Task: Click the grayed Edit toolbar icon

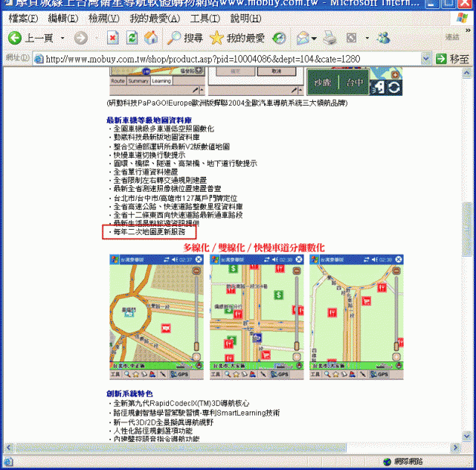Action: pyautogui.click(x=351, y=38)
